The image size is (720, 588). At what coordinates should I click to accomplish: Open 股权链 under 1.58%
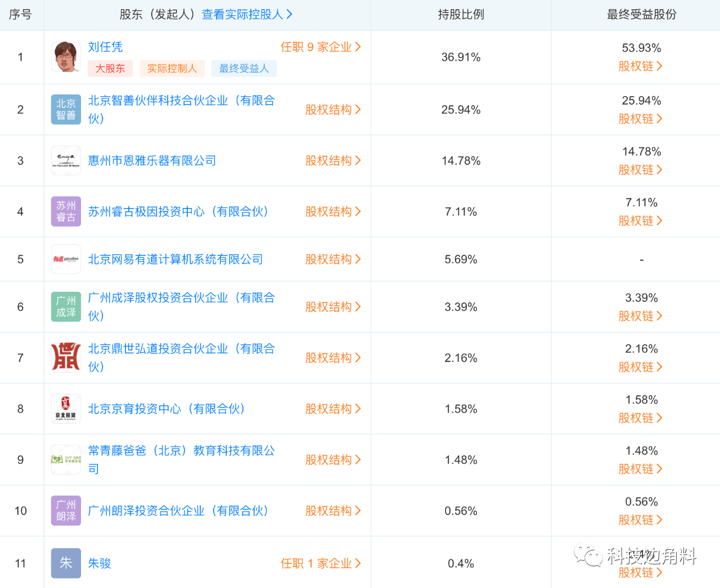[641, 418]
